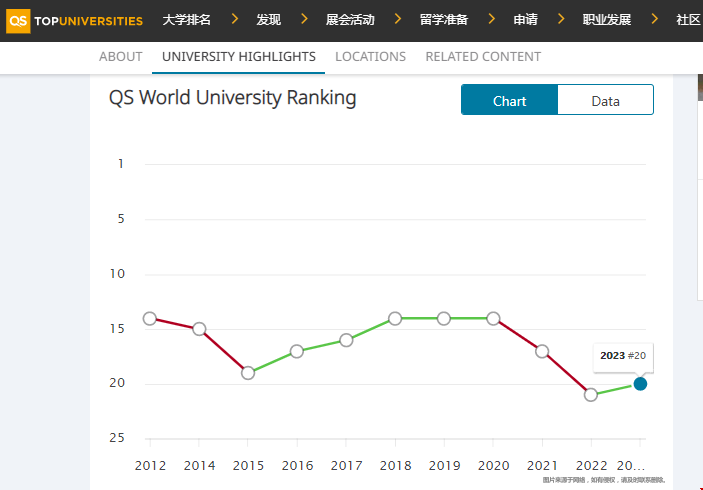Select the 2016 data point on chart

297,351
